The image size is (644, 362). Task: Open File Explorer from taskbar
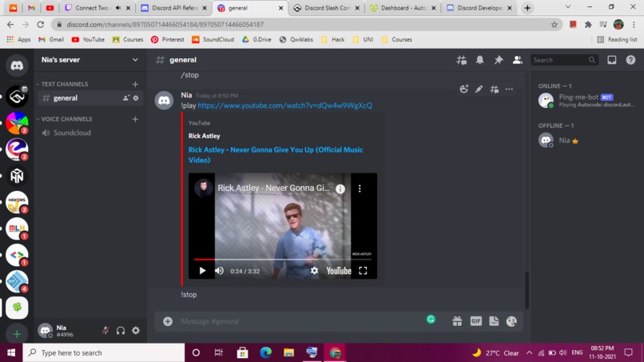288,352
